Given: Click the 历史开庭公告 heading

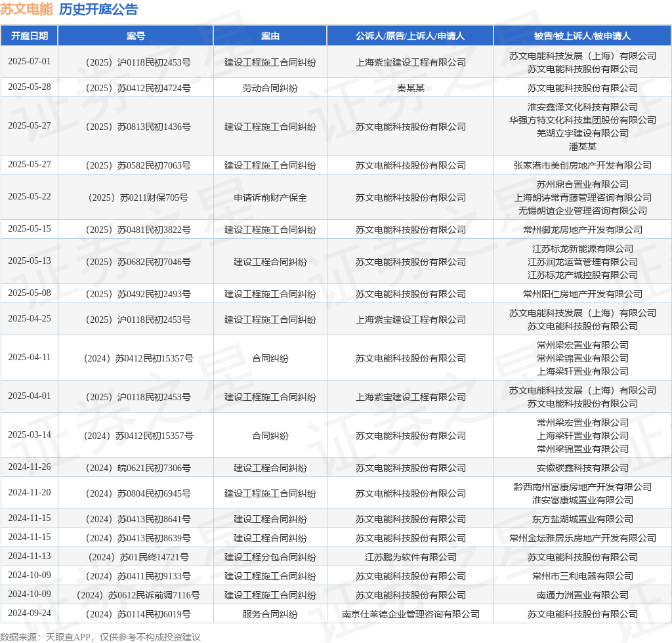Looking at the screenshot, I should pos(98,9).
